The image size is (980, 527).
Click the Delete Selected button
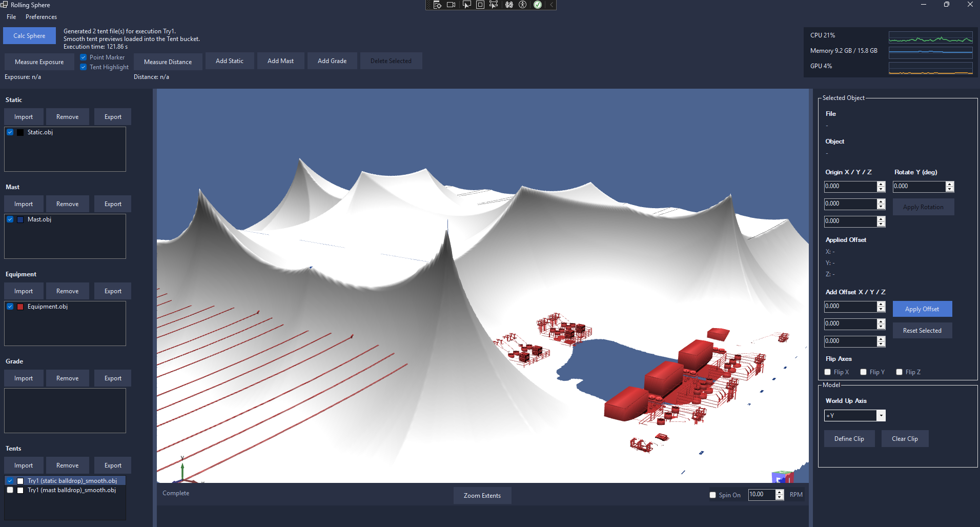tap(391, 61)
